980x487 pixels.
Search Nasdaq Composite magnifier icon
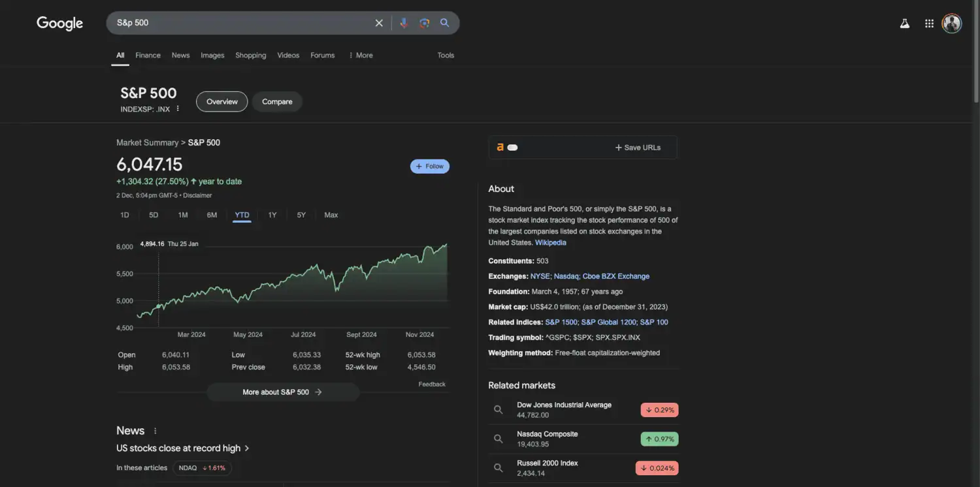[498, 439]
